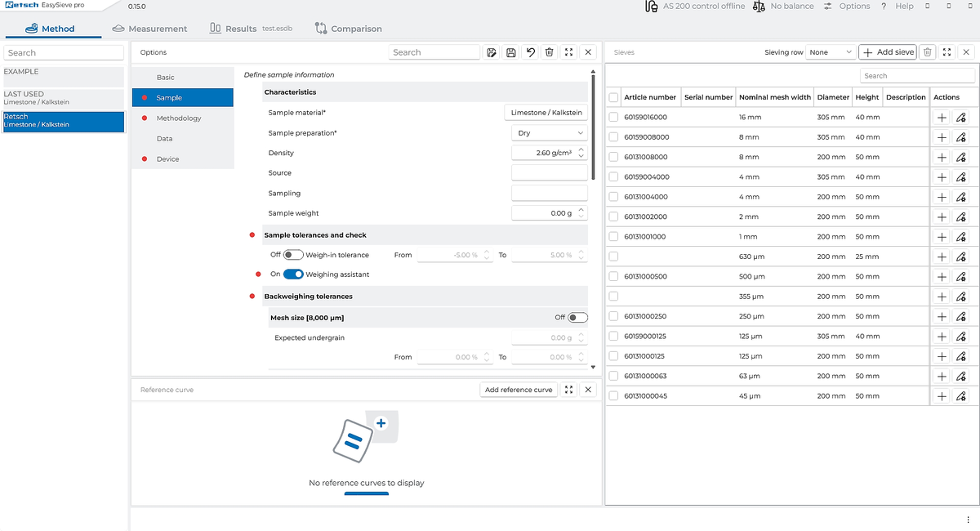Open the Comparison tab
Image resolution: width=980 pixels, height=531 pixels.
tap(348, 29)
